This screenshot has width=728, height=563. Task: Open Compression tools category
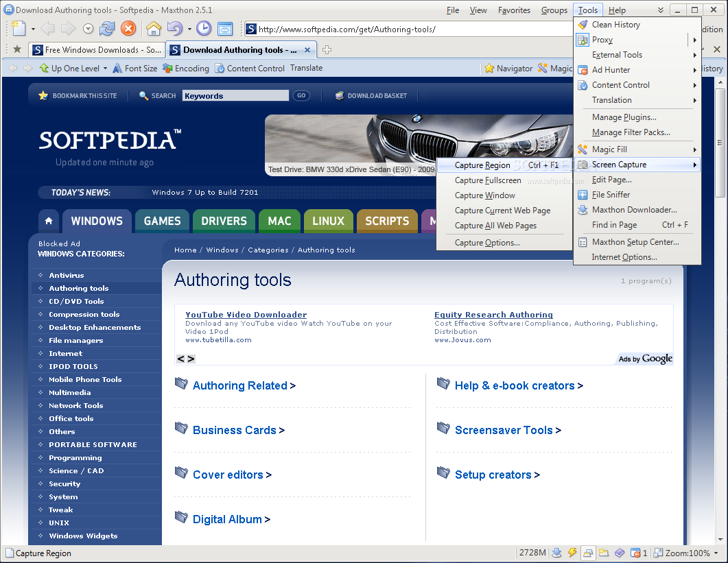click(x=84, y=314)
